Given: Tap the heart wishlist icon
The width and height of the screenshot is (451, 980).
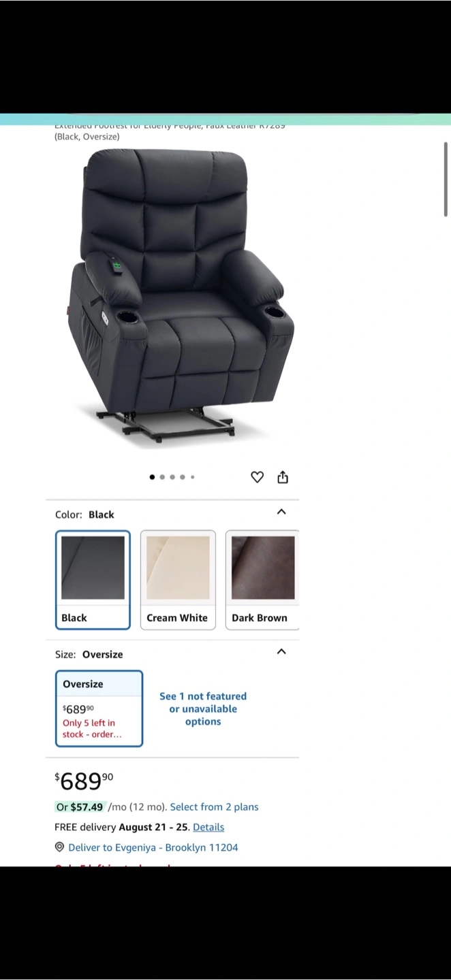Looking at the screenshot, I should tap(257, 477).
